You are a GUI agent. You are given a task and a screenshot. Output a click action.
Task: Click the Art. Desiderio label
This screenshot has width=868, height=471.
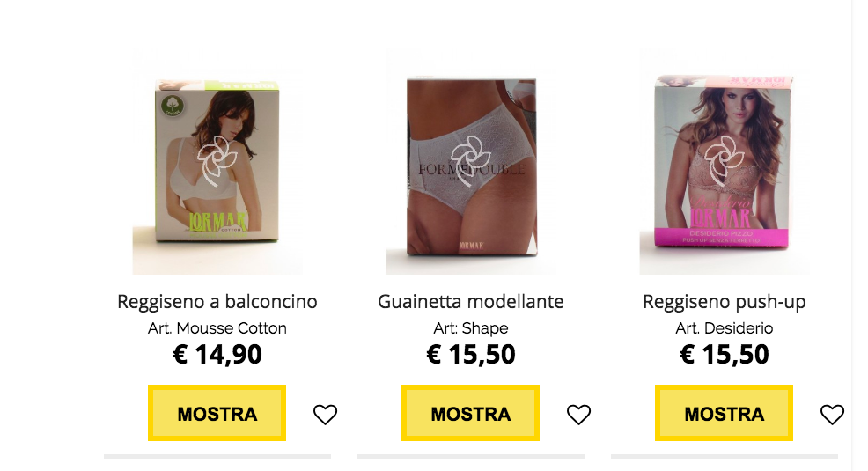pyautogui.click(x=725, y=328)
